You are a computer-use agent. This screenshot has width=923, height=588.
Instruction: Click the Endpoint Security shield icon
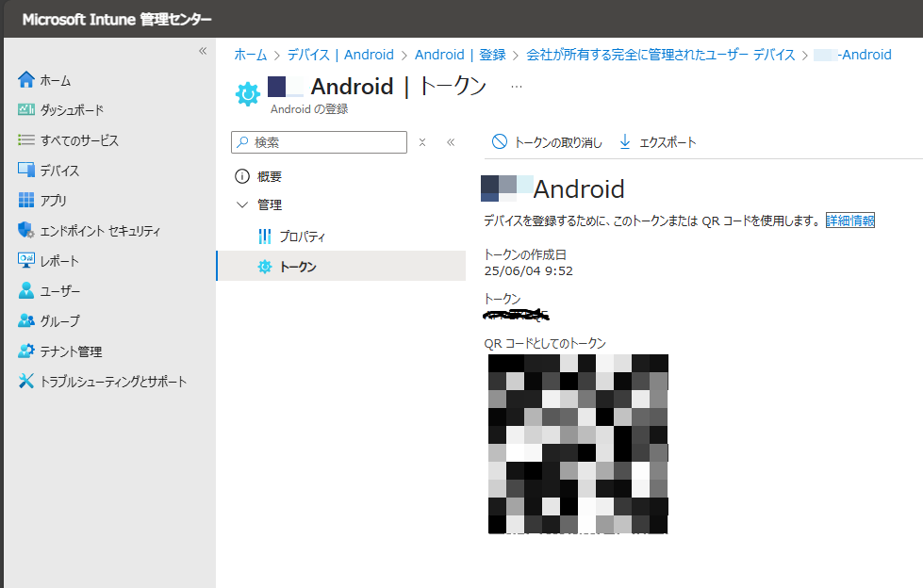(x=25, y=230)
